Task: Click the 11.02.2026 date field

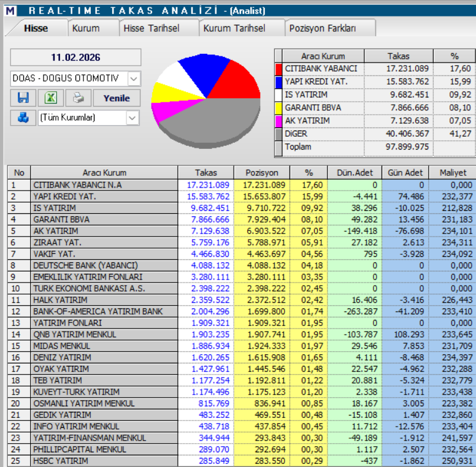Action: (x=75, y=57)
